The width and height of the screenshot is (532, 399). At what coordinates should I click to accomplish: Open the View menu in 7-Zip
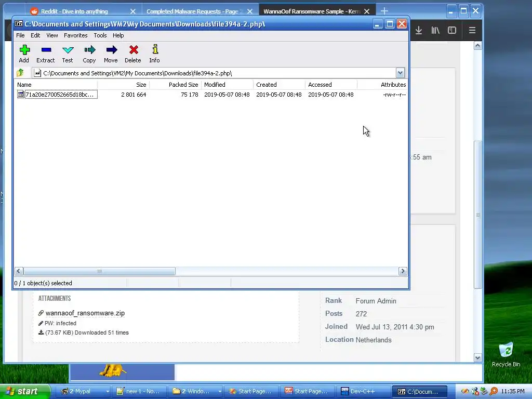click(x=52, y=35)
